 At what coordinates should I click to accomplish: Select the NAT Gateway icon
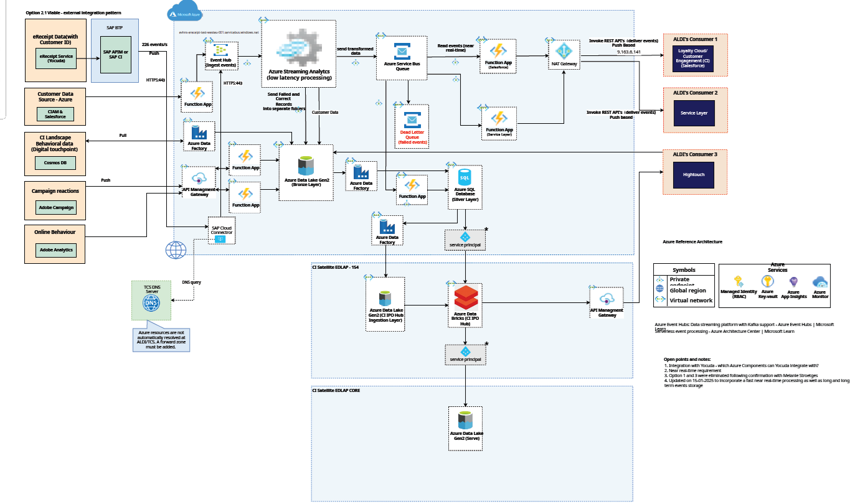click(x=564, y=50)
